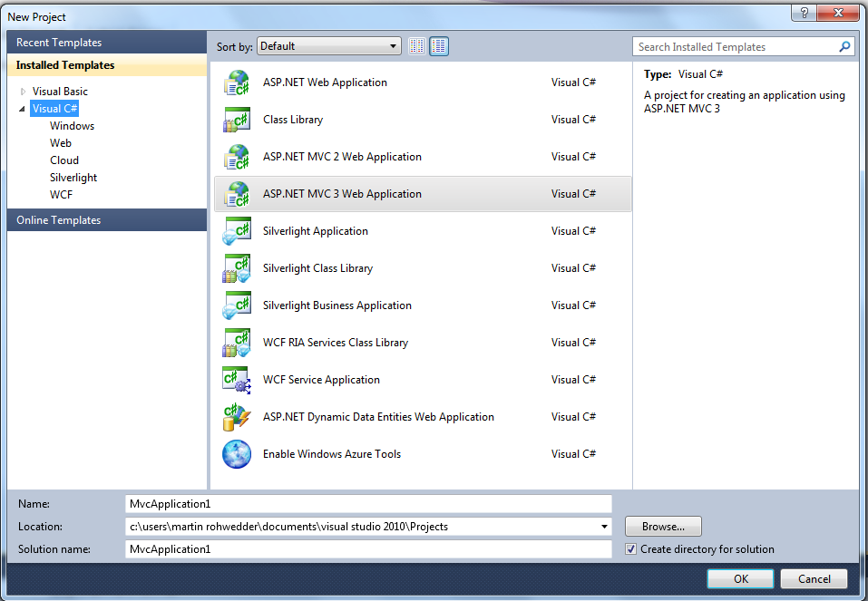Select the WCF RIA Services Class Library icon
The height and width of the screenshot is (601, 868).
237,343
